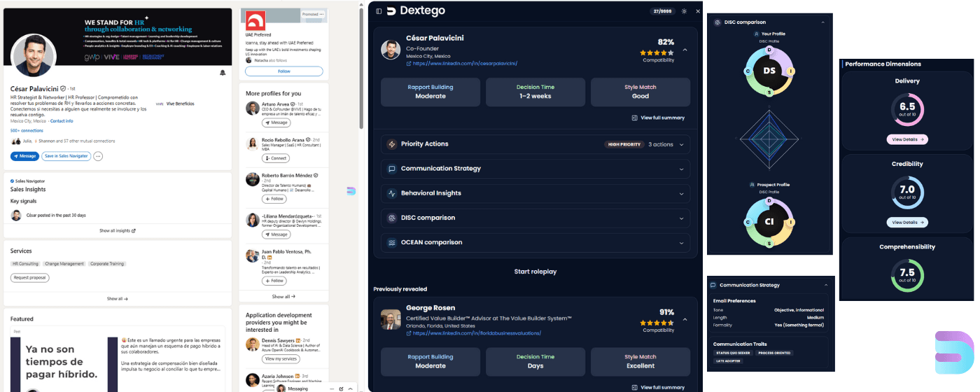Click the Corporate Training service tag
The height and width of the screenshot is (392, 980).
point(107,264)
